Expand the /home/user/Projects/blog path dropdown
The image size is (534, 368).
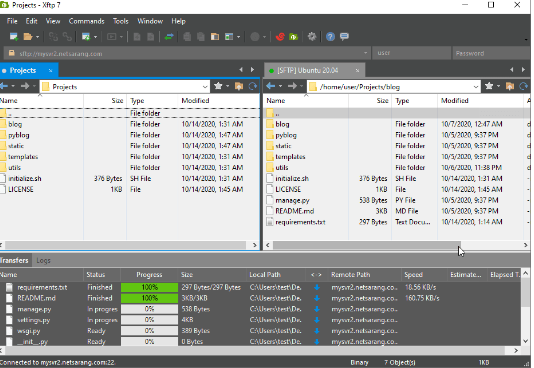(476, 87)
